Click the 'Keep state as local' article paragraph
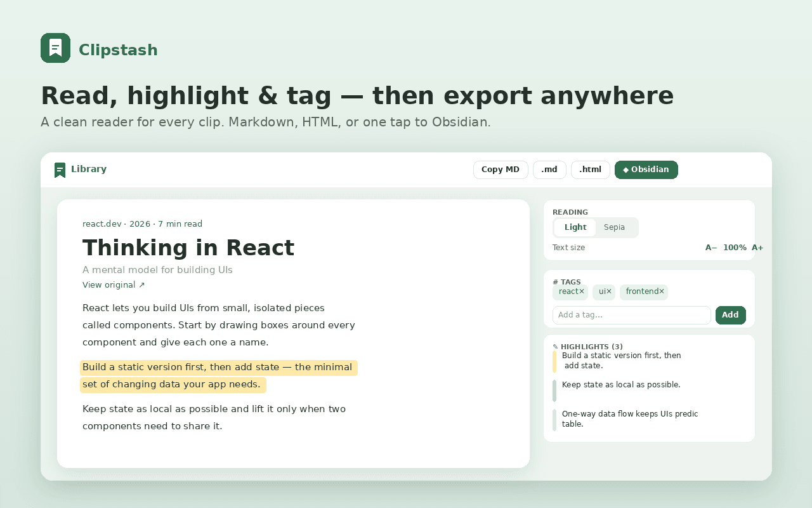The image size is (812, 508). (x=214, y=417)
